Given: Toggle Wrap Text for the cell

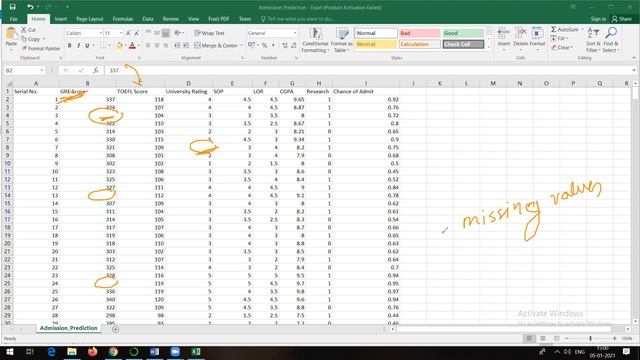Looking at the screenshot, I should [209, 33].
